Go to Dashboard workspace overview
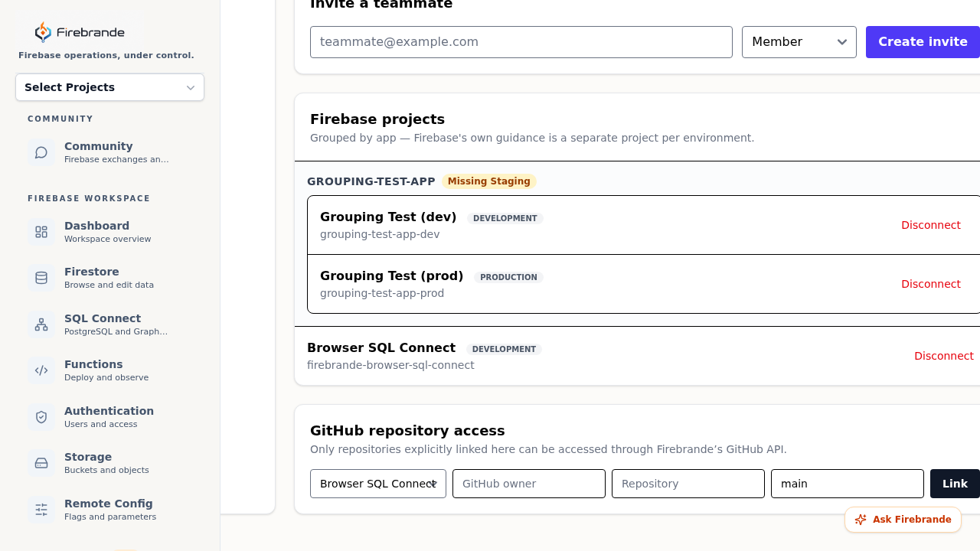The width and height of the screenshot is (980, 551). [109, 232]
